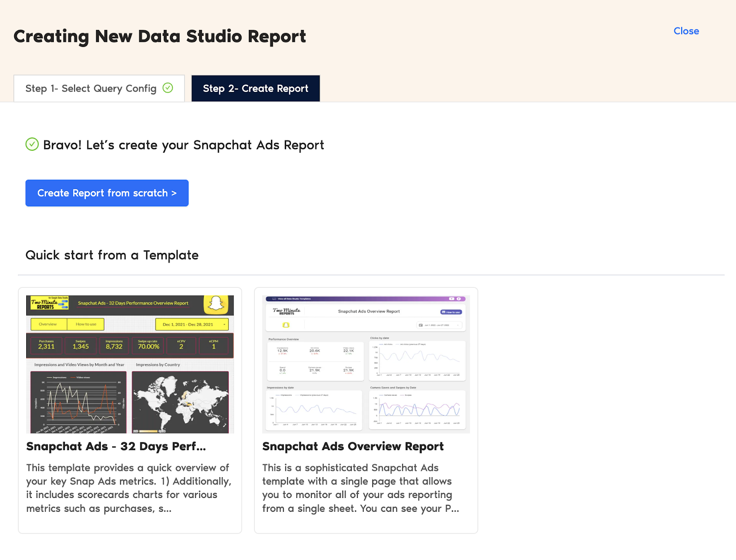736x560 pixels.
Task: Click Two Minute Reports logo in Overview template
Action: click(x=287, y=311)
